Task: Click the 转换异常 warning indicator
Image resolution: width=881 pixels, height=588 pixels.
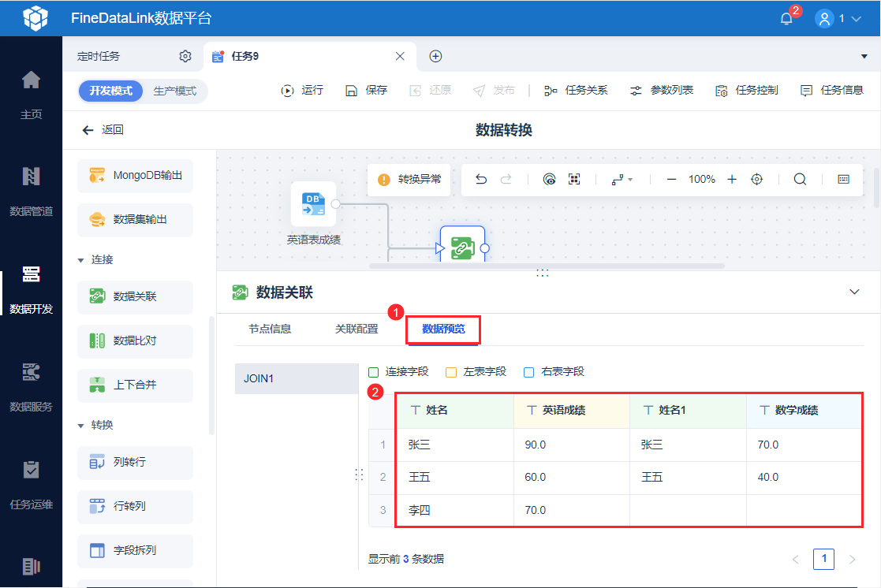Action: point(409,179)
